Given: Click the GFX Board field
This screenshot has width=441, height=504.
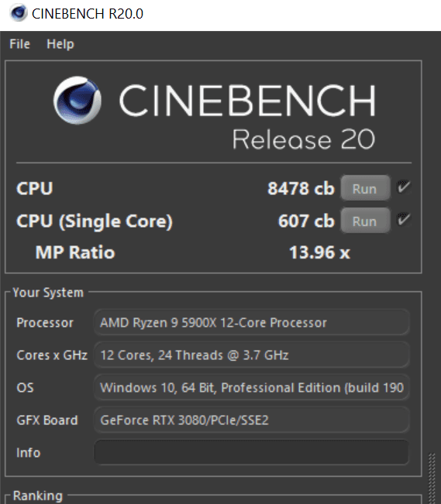Looking at the screenshot, I should pyautogui.click(x=251, y=420).
